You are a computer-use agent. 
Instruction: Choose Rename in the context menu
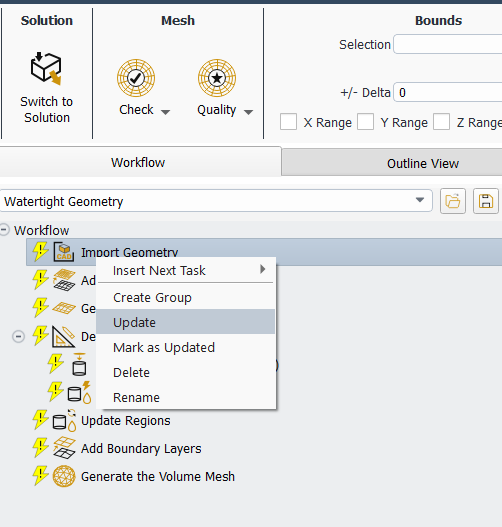point(186,397)
